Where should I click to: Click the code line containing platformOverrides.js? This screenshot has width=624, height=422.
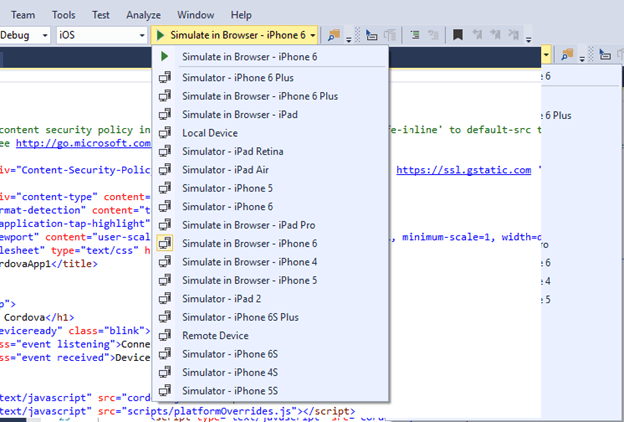pyautogui.click(x=177, y=411)
